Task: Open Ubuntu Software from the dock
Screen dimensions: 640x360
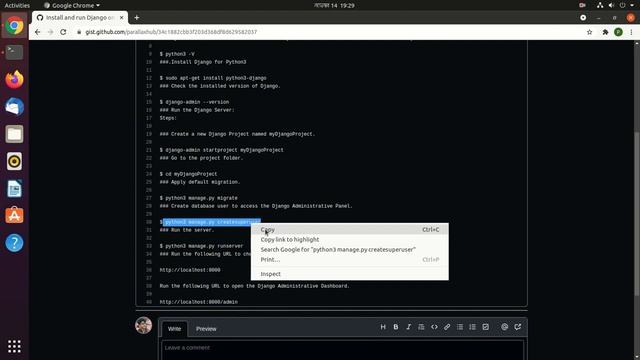Action: 14,216
